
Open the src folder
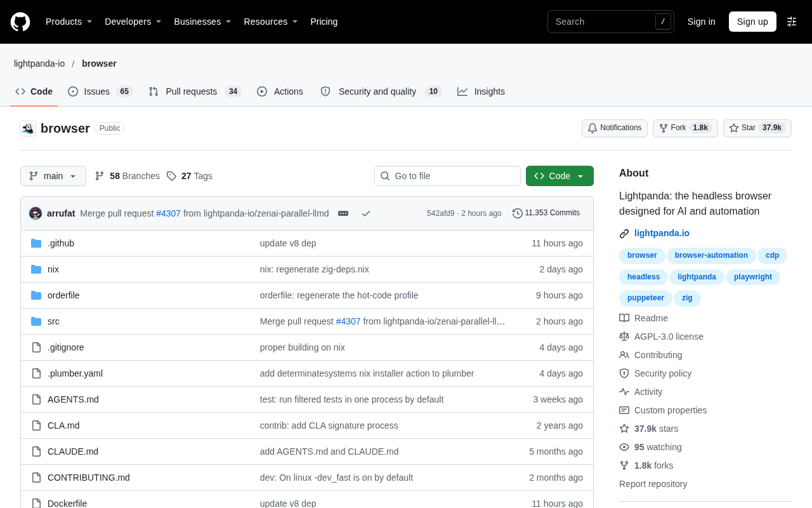pyautogui.click(x=53, y=321)
